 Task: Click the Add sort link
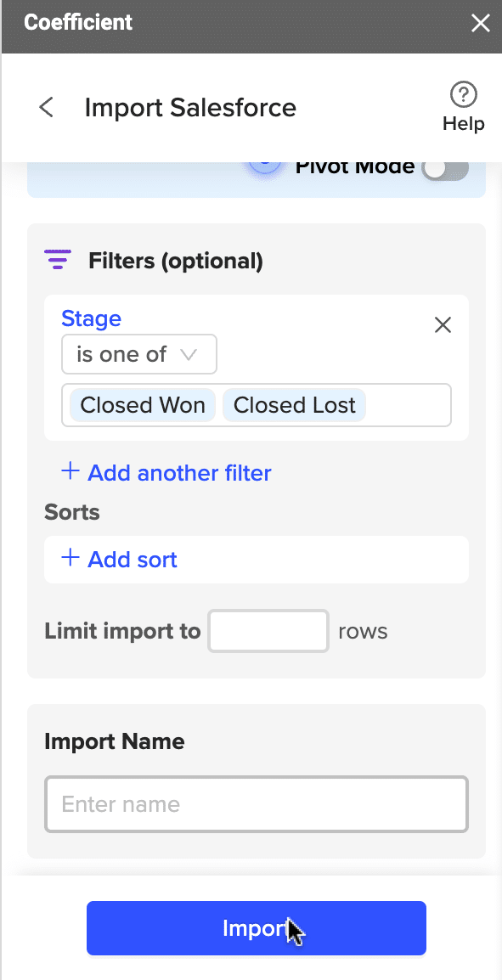tap(133, 559)
